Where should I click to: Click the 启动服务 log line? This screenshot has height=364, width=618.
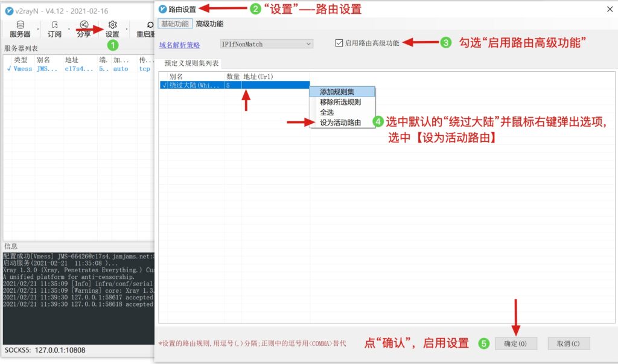tap(60, 263)
